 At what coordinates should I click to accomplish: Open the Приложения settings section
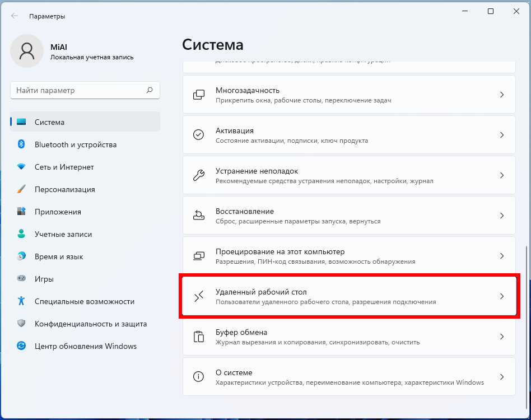tap(58, 212)
